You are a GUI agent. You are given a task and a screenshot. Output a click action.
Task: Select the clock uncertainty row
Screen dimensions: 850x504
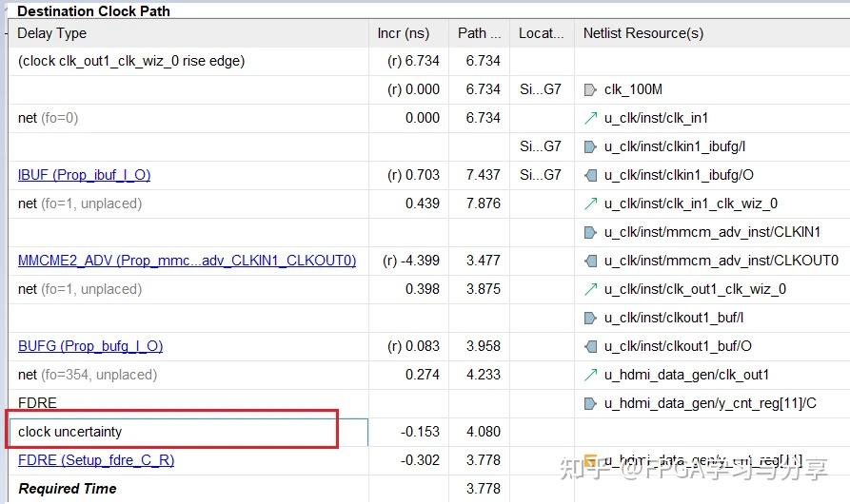pos(428,432)
